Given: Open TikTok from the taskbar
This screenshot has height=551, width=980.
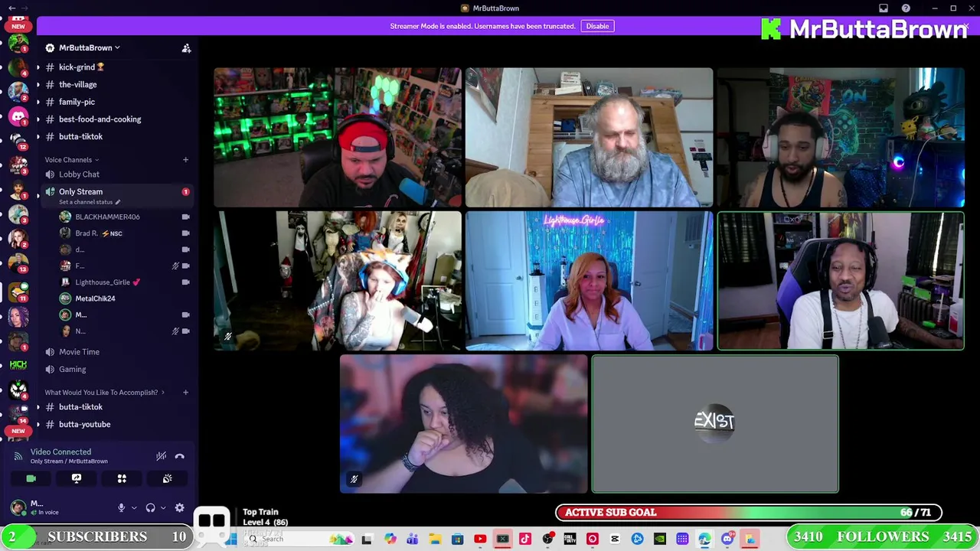Looking at the screenshot, I should (x=525, y=540).
